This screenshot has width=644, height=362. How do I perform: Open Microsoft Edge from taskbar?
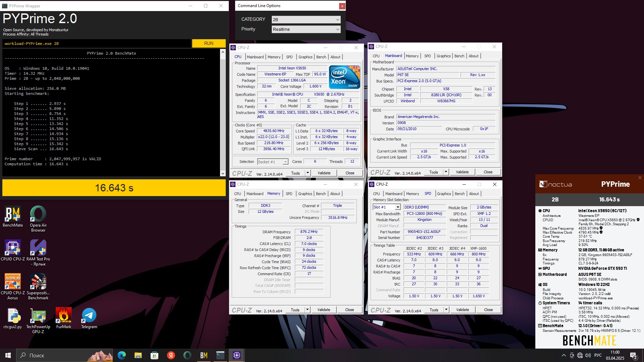(x=122, y=355)
